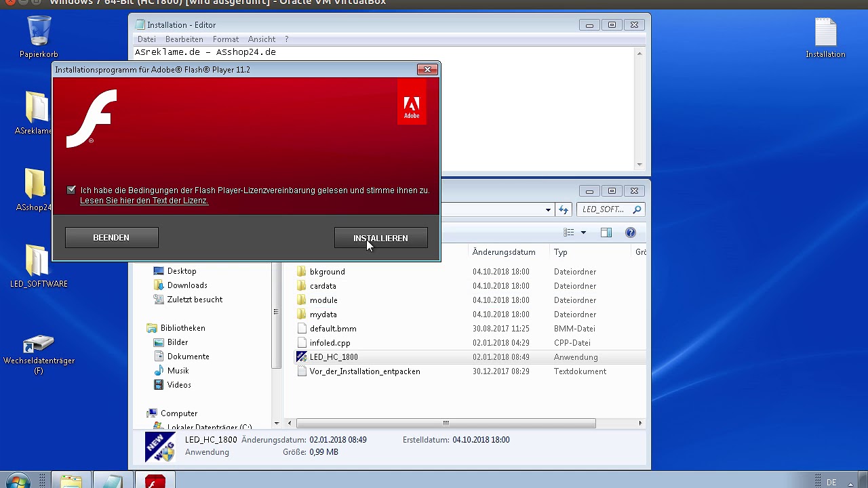Click the BEENDEN button
Image resolution: width=868 pixels, height=488 pixels.
pyautogui.click(x=111, y=237)
